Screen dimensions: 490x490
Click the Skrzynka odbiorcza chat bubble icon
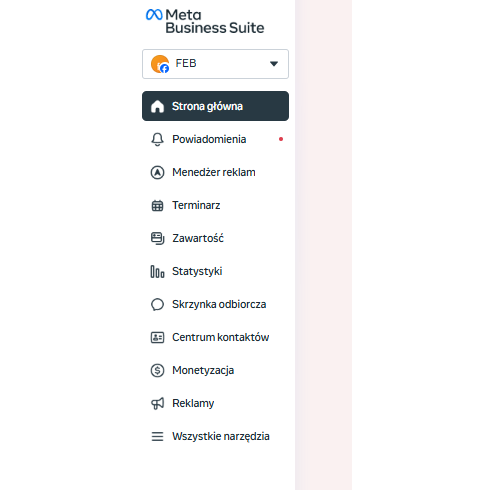coord(157,304)
